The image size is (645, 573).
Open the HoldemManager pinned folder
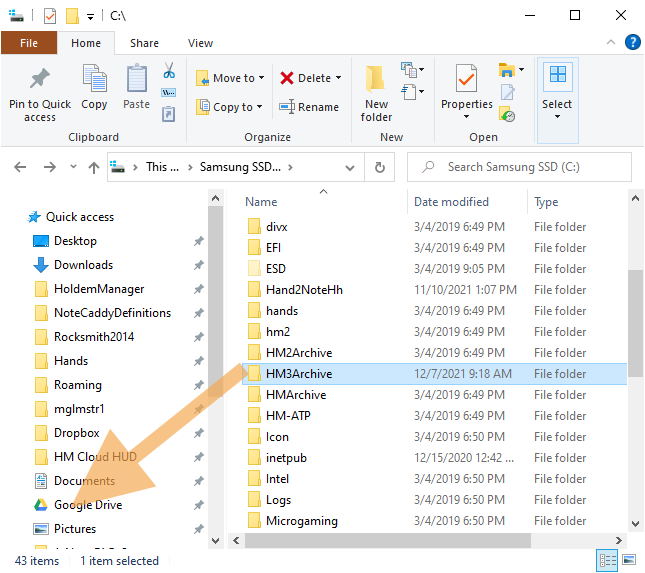click(99, 289)
